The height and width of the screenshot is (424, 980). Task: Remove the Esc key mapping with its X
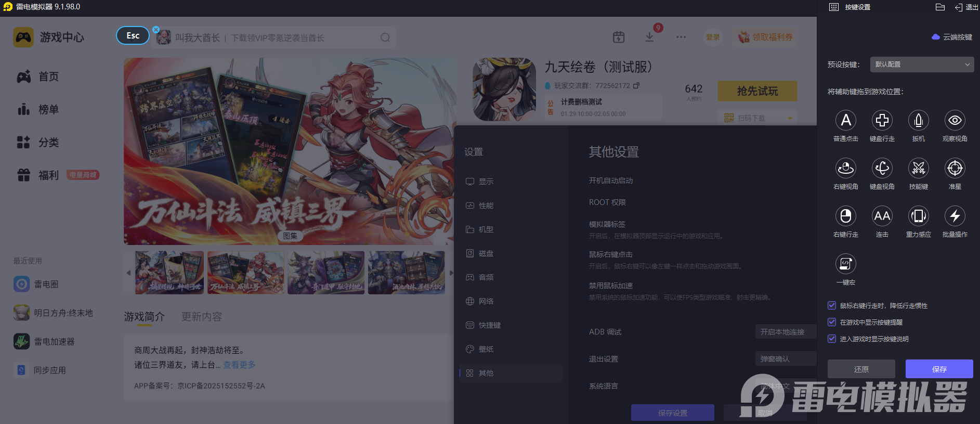click(156, 30)
